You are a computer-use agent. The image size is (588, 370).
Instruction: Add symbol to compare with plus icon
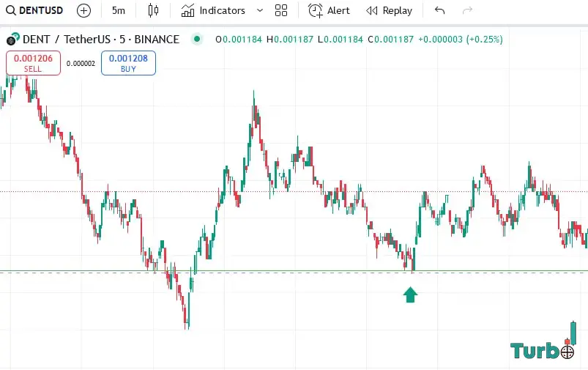coord(83,10)
